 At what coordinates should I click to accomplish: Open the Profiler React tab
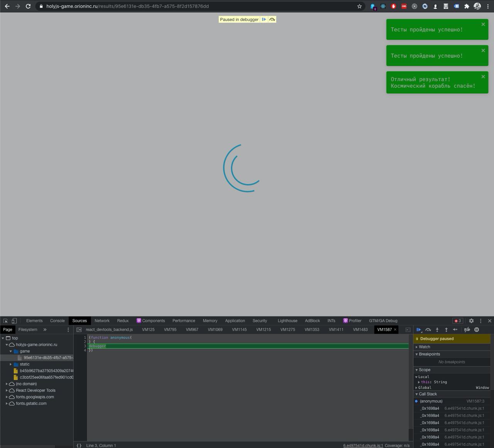pyautogui.click(x=352, y=321)
